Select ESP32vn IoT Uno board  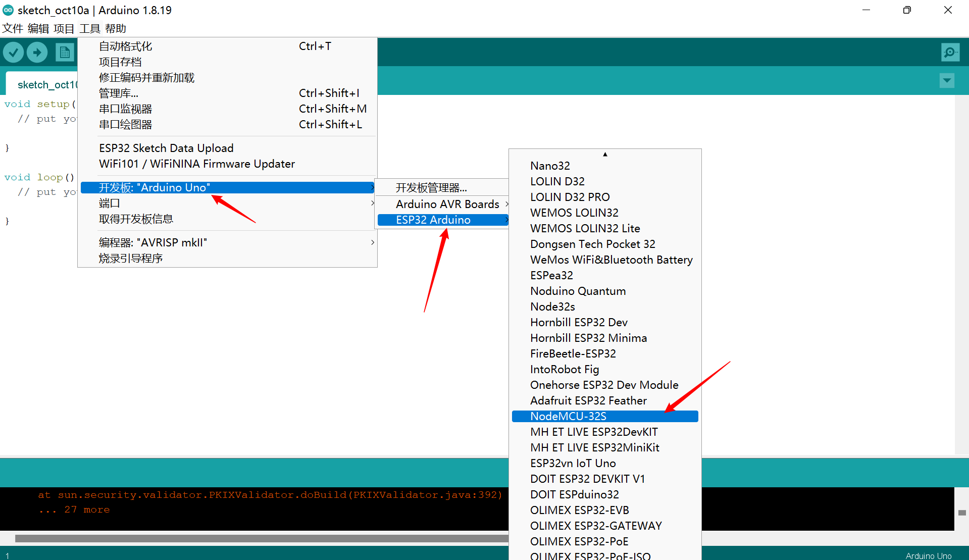[x=605, y=464]
